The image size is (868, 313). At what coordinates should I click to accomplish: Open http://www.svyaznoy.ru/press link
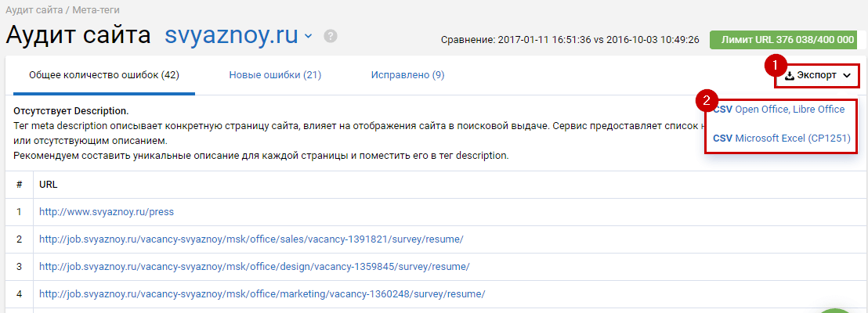[x=107, y=212]
